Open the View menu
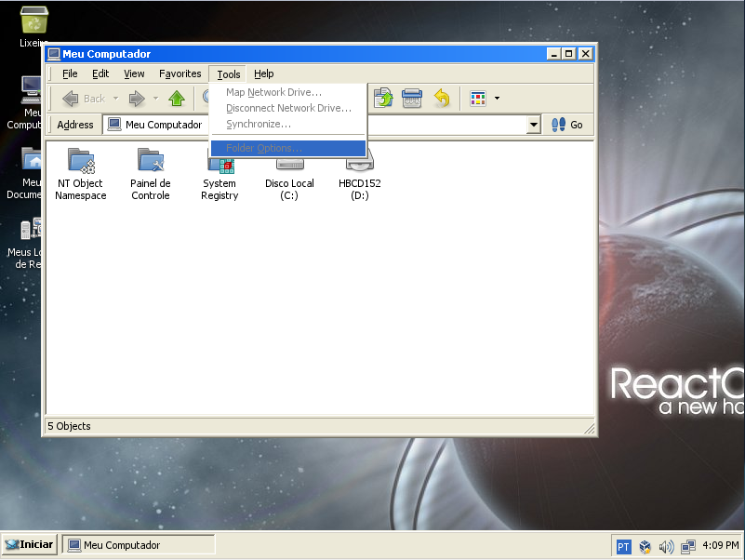The width and height of the screenshot is (745, 560). pyautogui.click(x=134, y=73)
